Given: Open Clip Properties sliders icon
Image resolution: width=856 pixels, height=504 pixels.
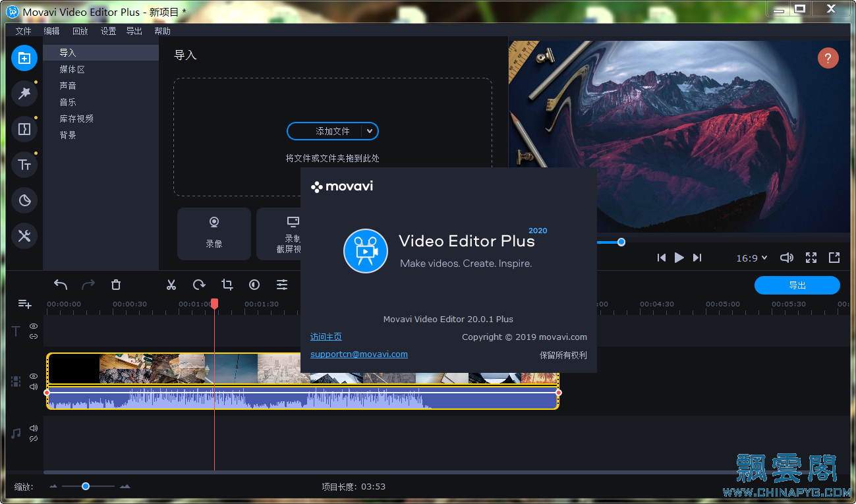Looking at the screenshot, I should 282,285.
